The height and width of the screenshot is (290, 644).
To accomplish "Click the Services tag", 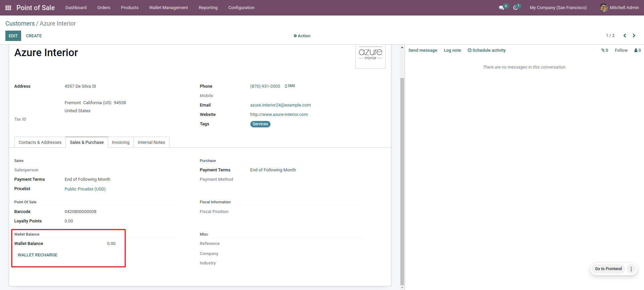I will click(260, 124).
